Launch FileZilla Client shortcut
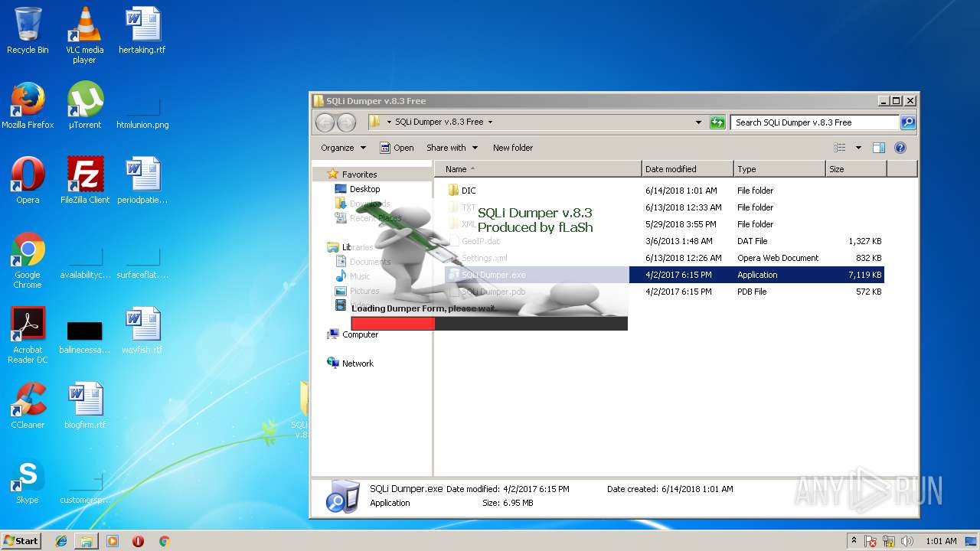Screen dimensions: 980x551 85,181
